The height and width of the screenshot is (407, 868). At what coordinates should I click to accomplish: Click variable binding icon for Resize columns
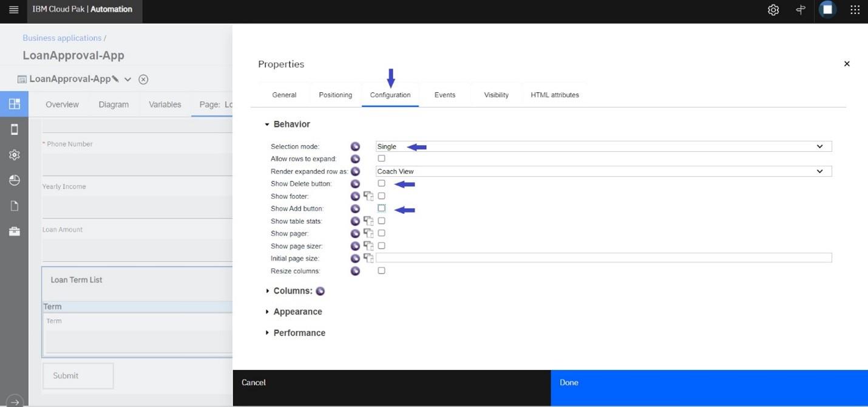coord(355,271)
